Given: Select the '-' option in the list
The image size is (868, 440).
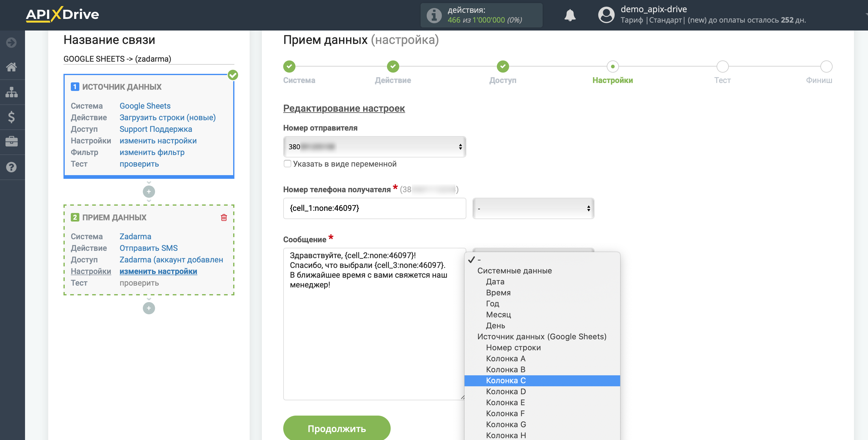Looking at the screenshot, I should tap(542, 260).
